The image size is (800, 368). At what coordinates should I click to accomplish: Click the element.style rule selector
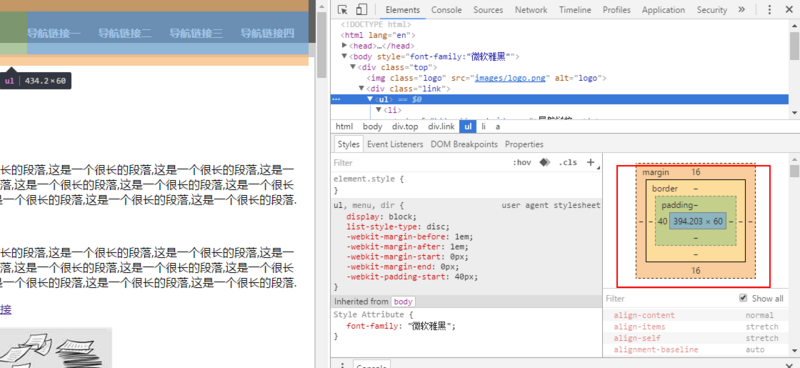364,179
